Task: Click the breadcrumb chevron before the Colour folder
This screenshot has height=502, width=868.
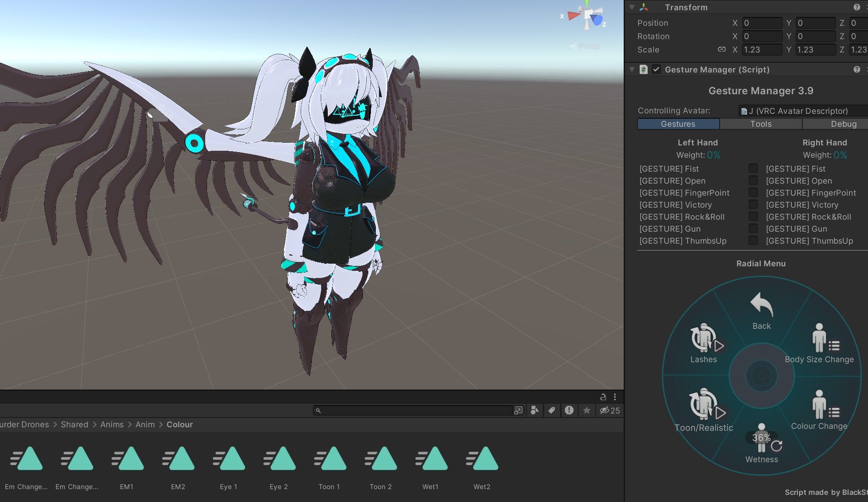Action: (161, 425)
